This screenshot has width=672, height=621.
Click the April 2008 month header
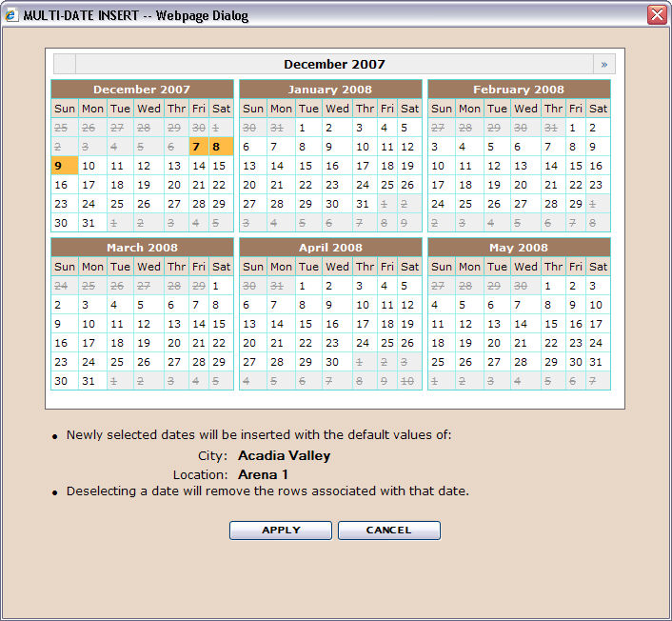[330, 248]
